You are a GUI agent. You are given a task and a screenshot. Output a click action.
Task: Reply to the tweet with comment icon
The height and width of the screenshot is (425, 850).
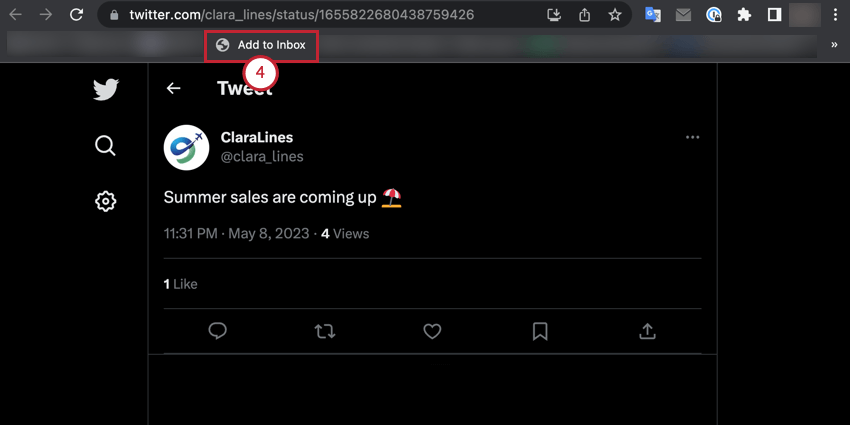pos(217,331)
